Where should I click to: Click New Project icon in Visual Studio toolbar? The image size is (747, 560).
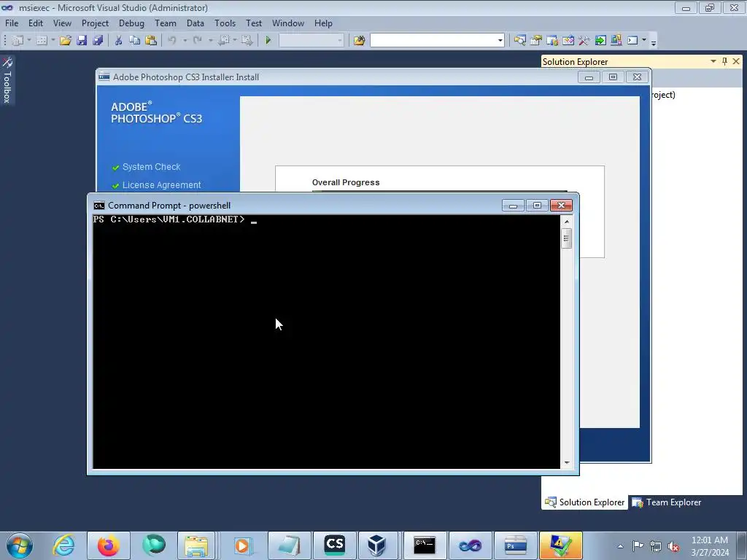(18, 41)
